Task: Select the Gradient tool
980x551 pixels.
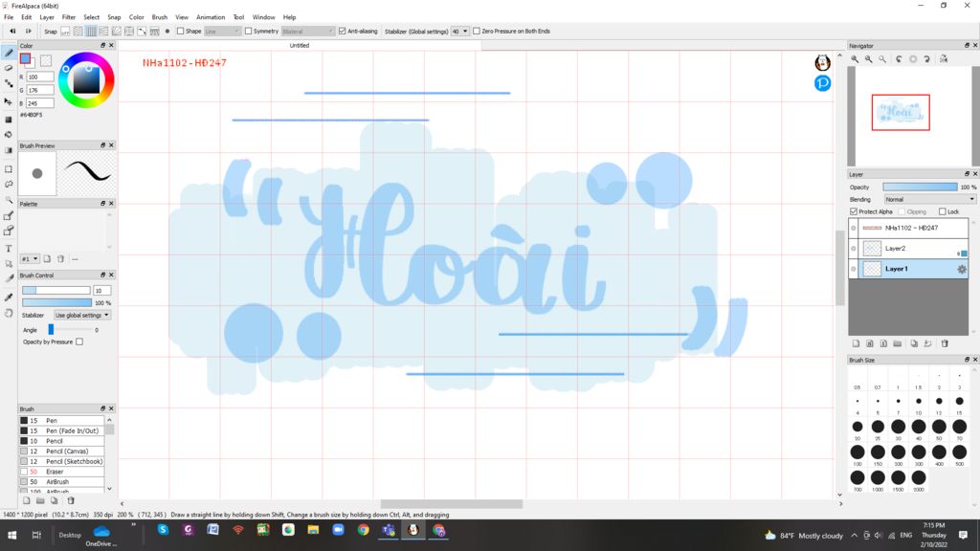Action: [x=9, y=150]
